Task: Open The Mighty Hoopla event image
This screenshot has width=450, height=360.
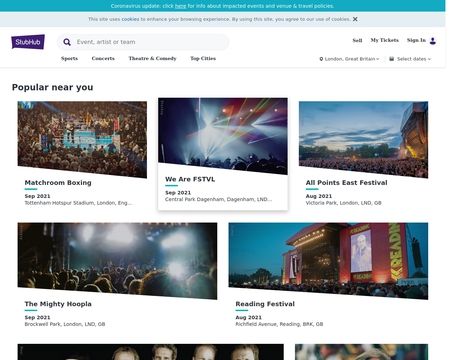Action: (x=117, y=261)
